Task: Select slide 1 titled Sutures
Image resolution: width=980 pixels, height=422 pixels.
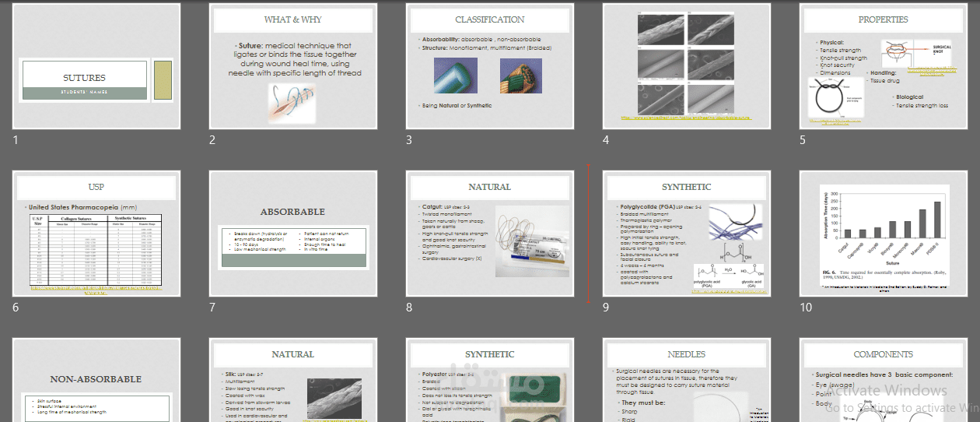Action: (96, 65)
